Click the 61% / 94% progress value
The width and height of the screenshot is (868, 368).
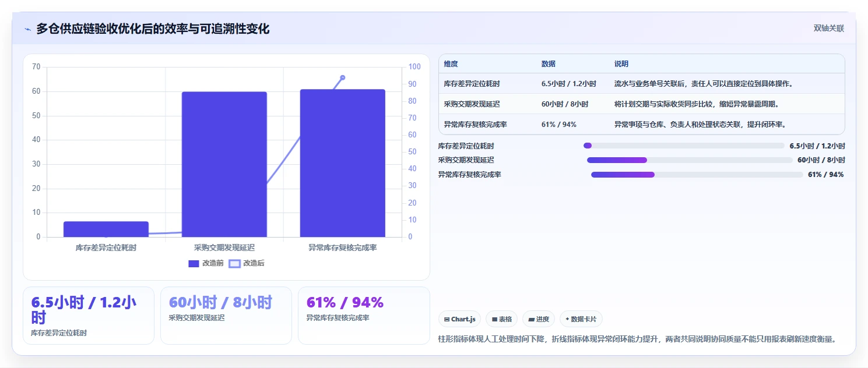pyautogui.click(x=826, y=175)
